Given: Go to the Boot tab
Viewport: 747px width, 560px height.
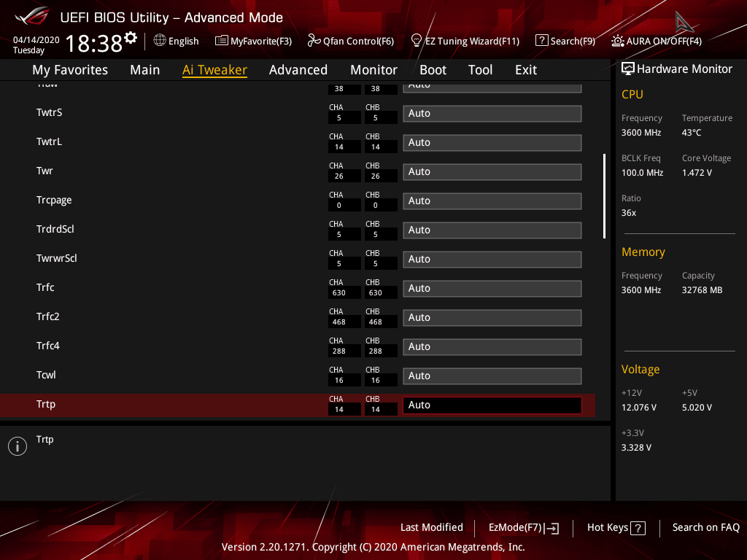Looking at the screenshot, I should click(433, 70).
